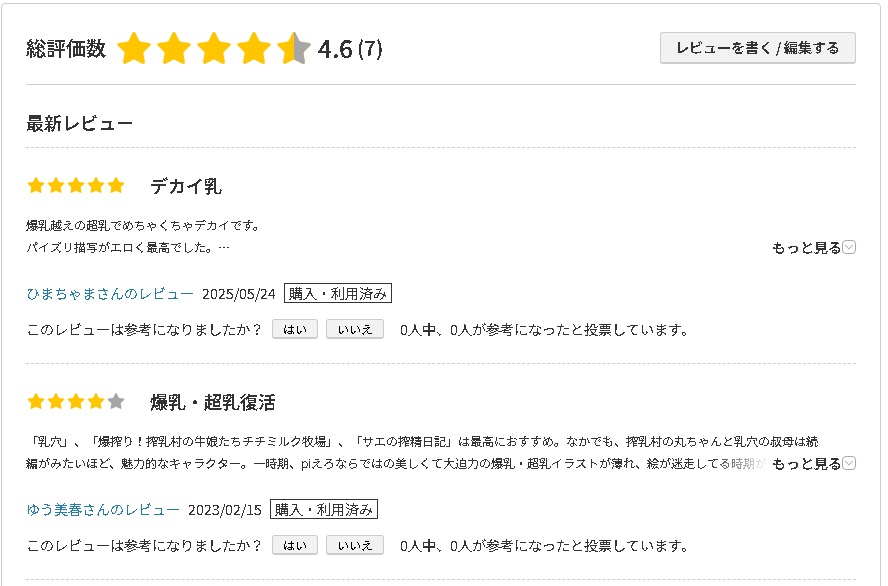The image size is (888, 586).
Task: Click the first gold star in 総評価数 rating
Action: point(134,48)
